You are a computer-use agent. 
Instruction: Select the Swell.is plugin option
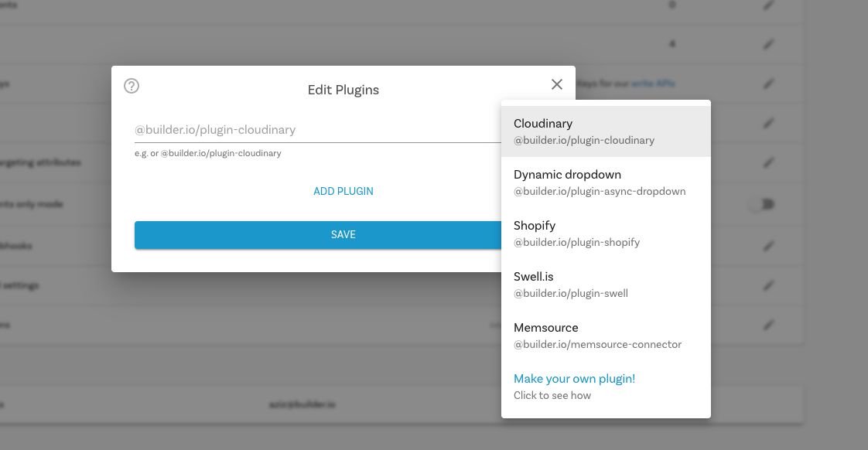tap(606, 284)
